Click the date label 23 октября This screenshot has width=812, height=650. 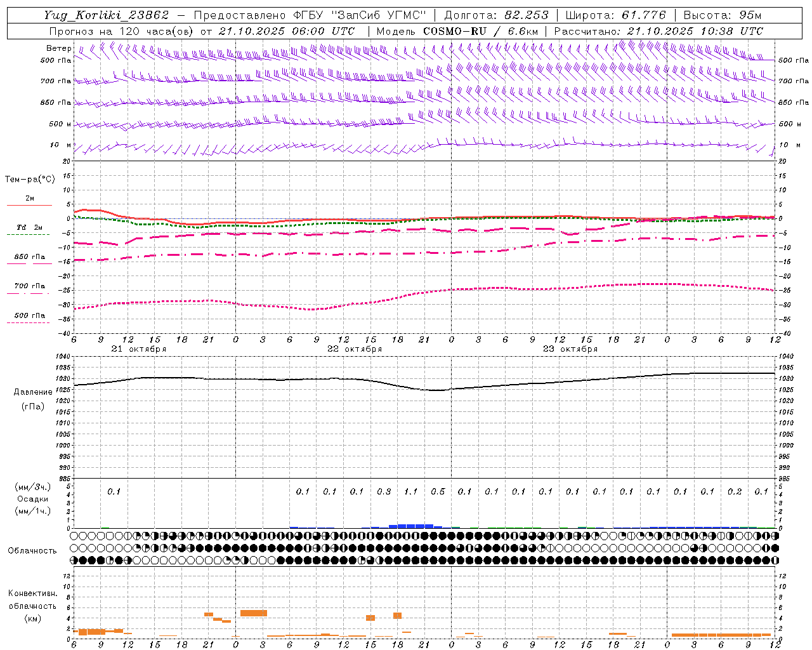click(x=570, y=349)
